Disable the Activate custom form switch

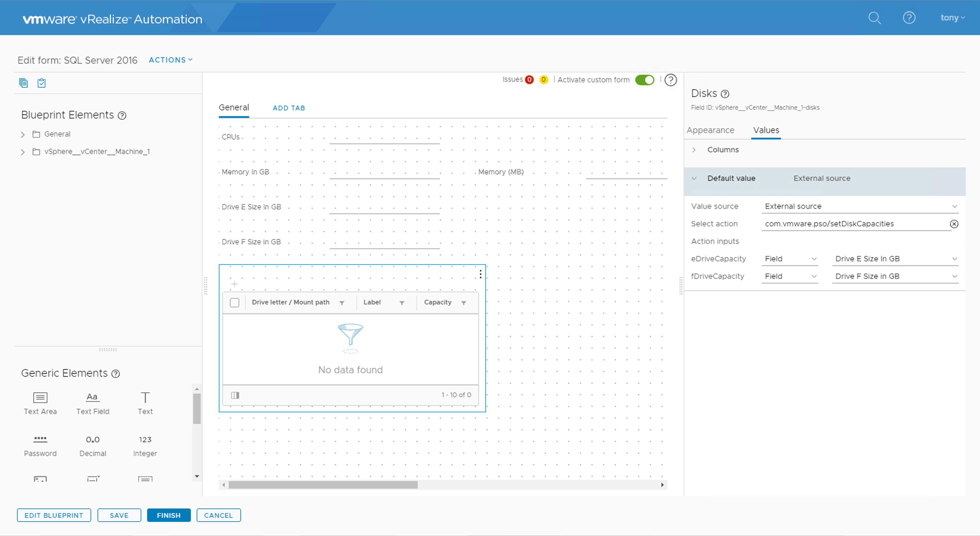(x=645, y=80)
